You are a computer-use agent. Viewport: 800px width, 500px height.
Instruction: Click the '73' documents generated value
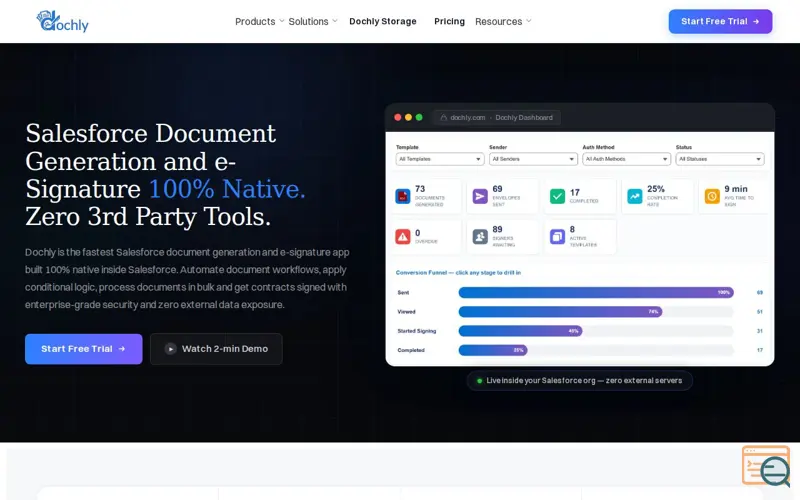coord(420,189)
